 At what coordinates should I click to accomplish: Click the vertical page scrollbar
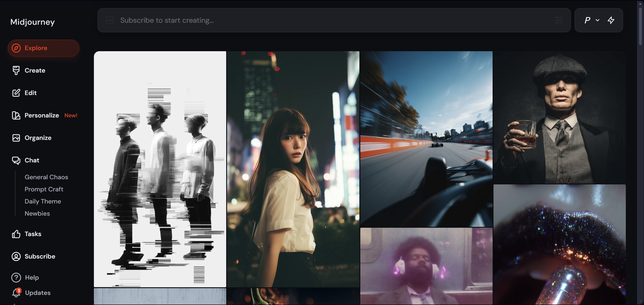[x=640, y=26]
